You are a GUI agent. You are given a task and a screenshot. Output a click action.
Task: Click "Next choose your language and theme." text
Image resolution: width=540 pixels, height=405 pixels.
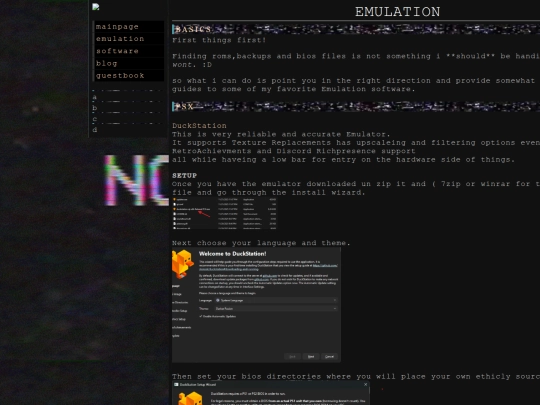(261, 243)
